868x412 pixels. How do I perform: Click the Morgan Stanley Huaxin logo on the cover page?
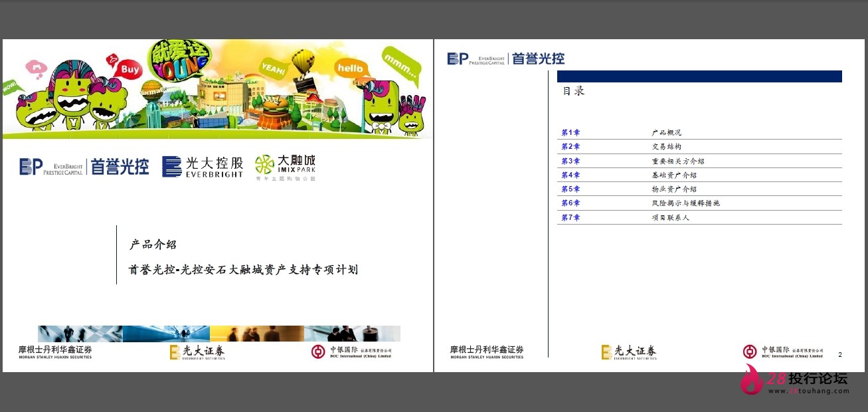click(55, 352)
